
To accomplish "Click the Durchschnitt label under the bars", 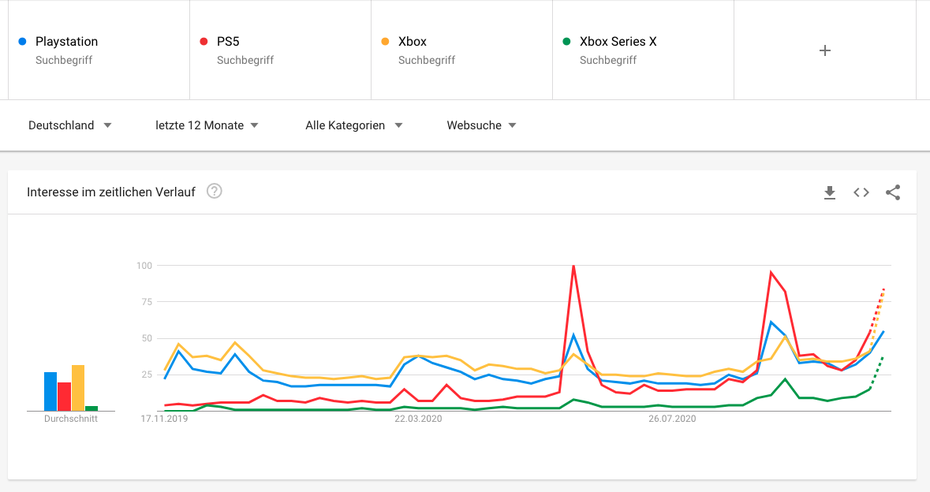I will click(71, 418).
